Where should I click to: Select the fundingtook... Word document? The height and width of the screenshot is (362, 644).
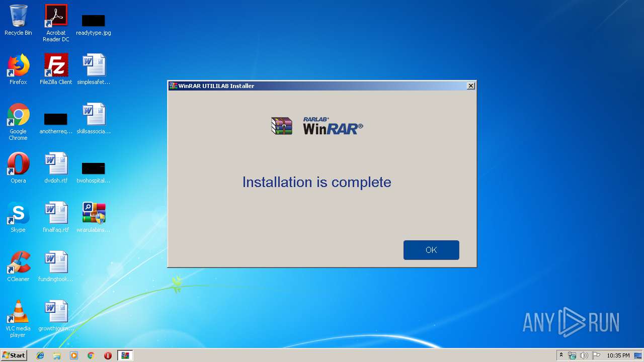point(56,266)
